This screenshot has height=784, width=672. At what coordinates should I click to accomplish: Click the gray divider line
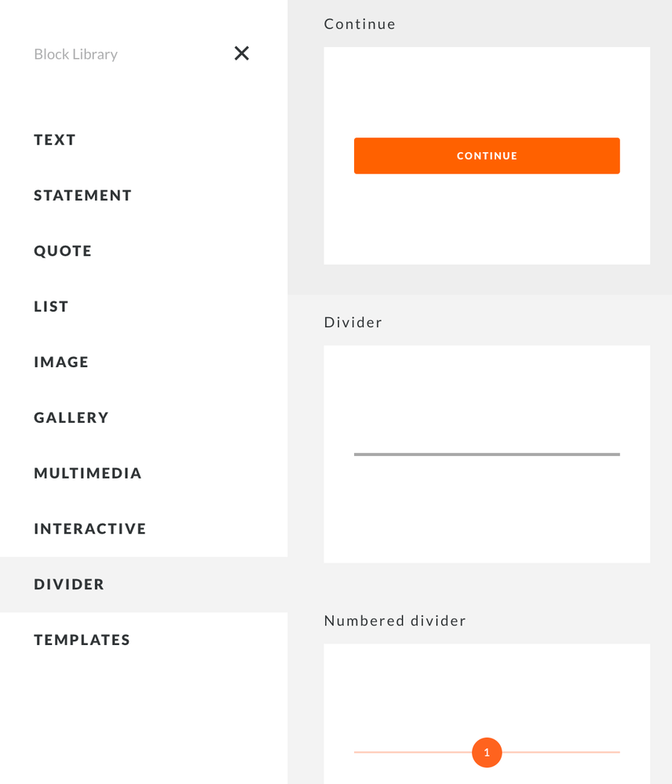(x=487, y=454)
